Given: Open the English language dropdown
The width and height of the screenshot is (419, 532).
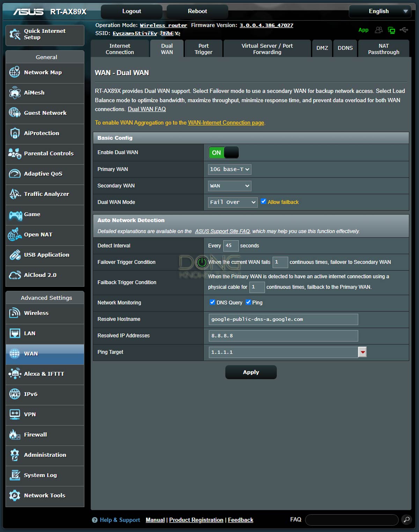Looking at the screenshot, I should click(380, 11).
